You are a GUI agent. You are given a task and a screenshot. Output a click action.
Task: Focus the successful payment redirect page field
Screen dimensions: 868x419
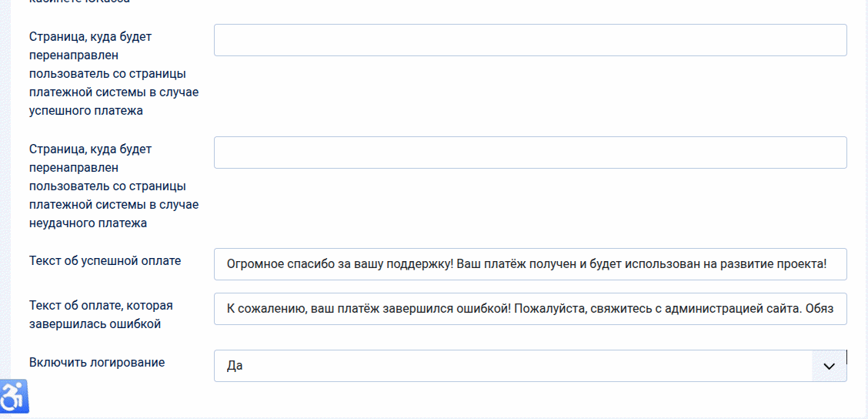[x=530, y=40]
